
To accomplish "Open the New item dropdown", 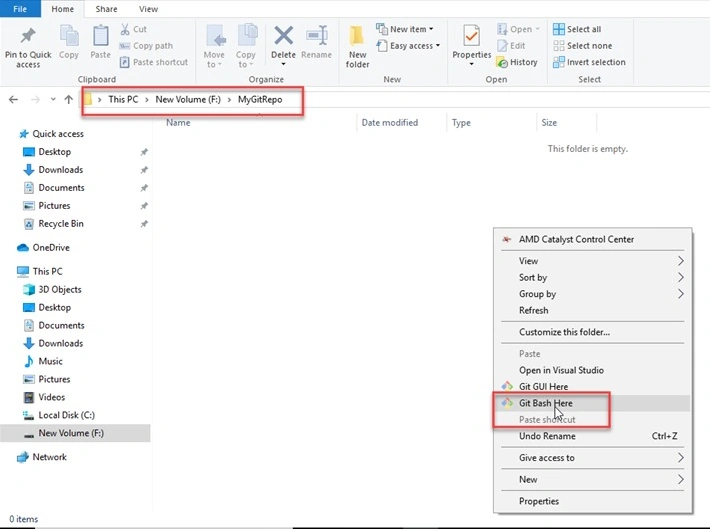I will pyautogui.click(x=405, y=29).
